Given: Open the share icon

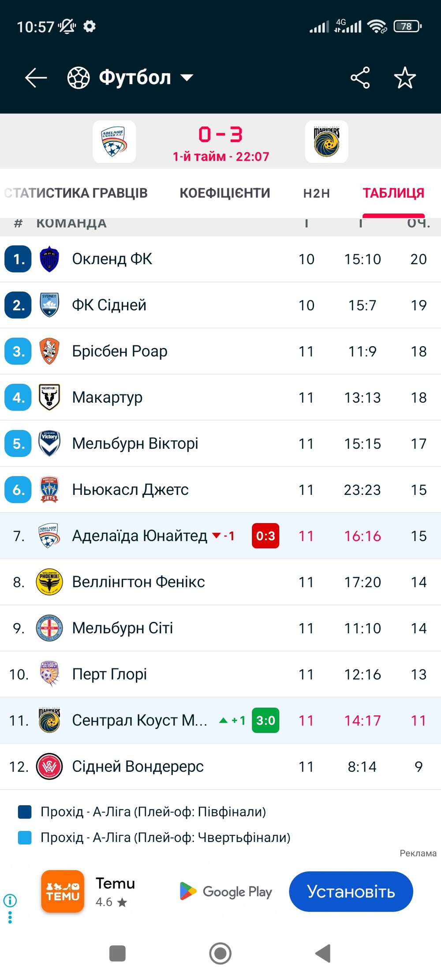Looking at the screenshot, I should 360,78.
